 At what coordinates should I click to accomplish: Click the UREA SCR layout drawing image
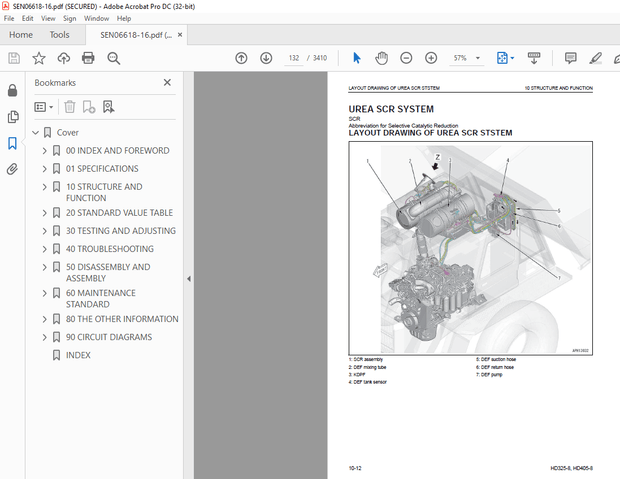pyautogui.click(x=471, y=248)
